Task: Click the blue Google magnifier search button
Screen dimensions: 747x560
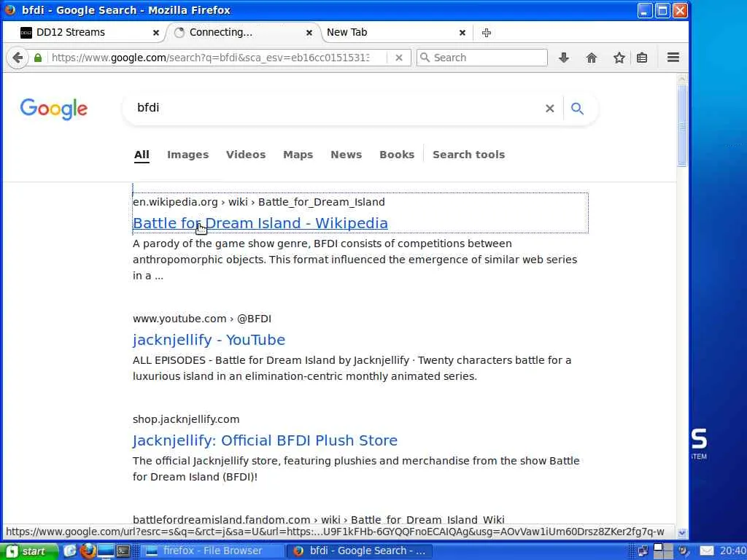Action: tap(578, 109)
